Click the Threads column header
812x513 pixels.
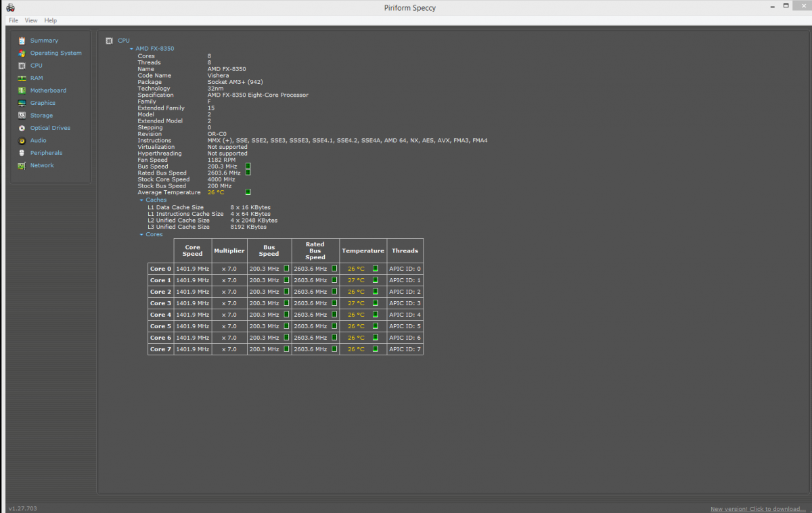[x=405, y=250]
